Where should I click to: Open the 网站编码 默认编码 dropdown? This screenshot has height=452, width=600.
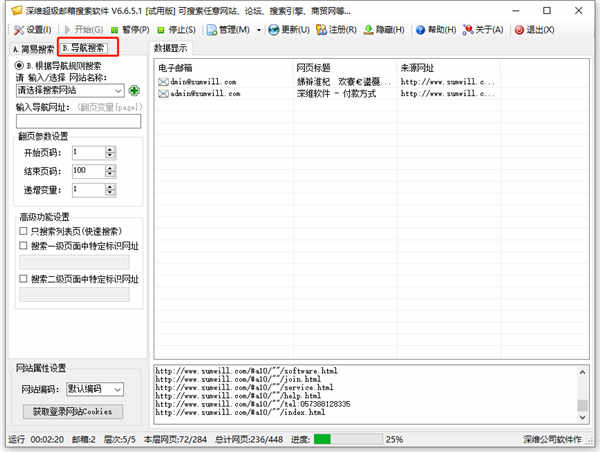[x=95, y=389]
